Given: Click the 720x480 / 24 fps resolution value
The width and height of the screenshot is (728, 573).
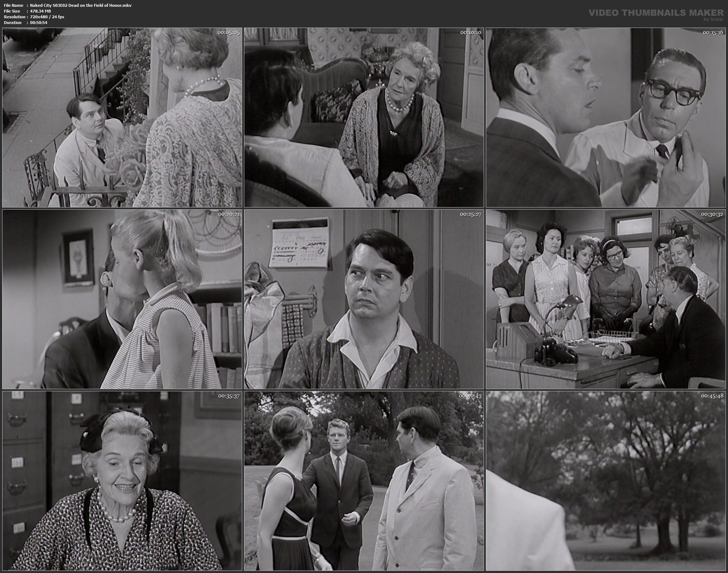Looking at the screenshot, I should [x=47, y=17].
